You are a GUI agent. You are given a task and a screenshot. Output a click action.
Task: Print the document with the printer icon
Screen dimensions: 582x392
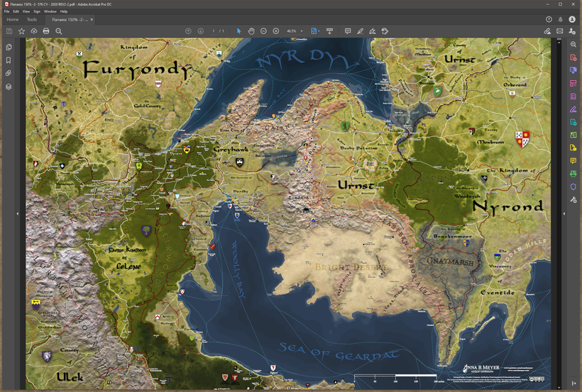(46, 31)
